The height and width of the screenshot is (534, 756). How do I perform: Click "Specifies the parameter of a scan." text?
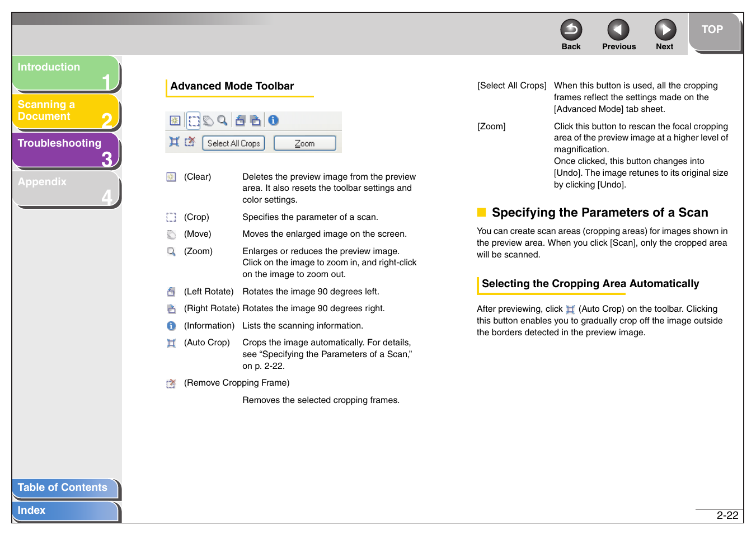(x=310, y=217)
